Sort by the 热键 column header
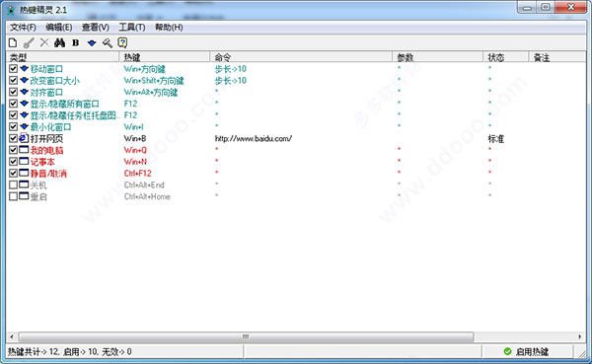Image resolution: width=592 pixels, height=364 pixels. [165, 57]
